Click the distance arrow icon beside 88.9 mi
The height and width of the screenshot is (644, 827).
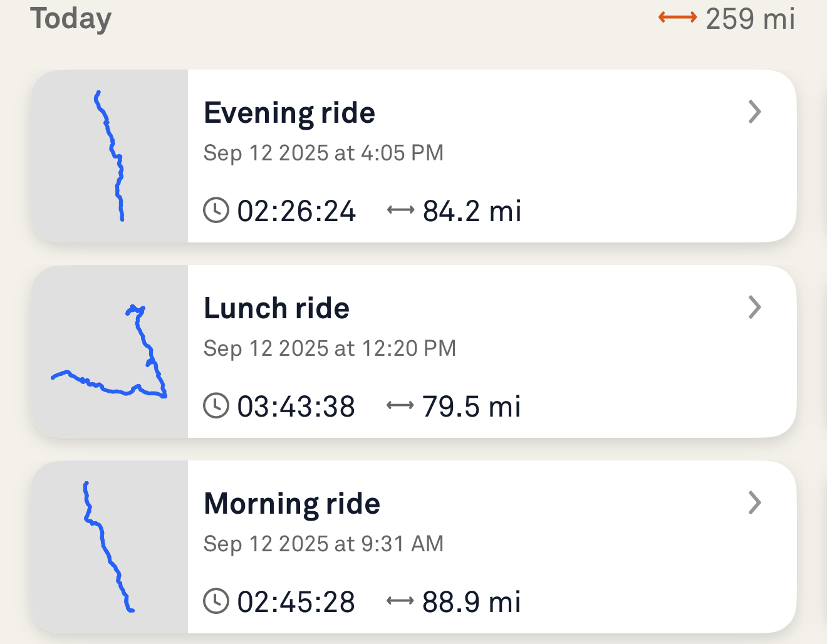coord(400,601)
